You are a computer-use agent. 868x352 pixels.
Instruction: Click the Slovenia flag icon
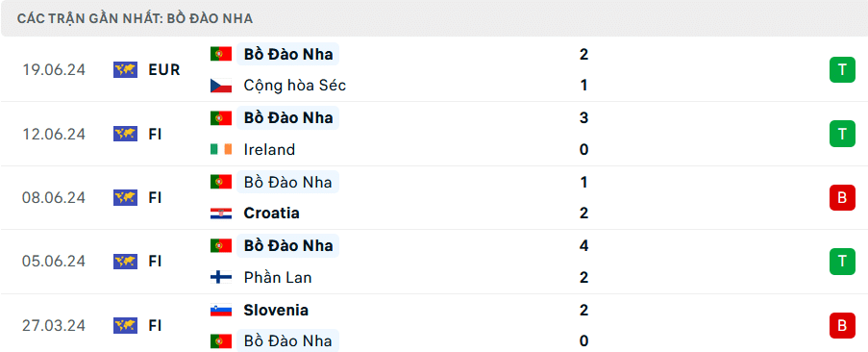tap(221, 310)
